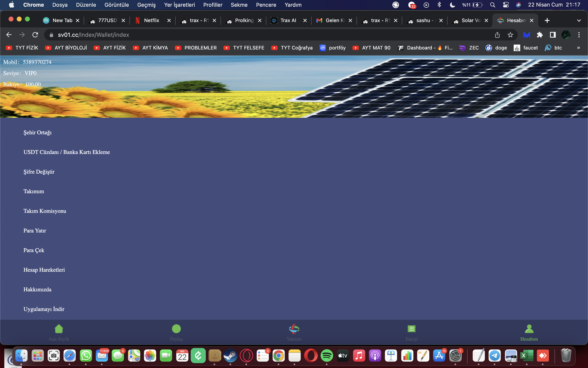
Task: Bookmark this page with star icon
Action: (x=510, y=35)
